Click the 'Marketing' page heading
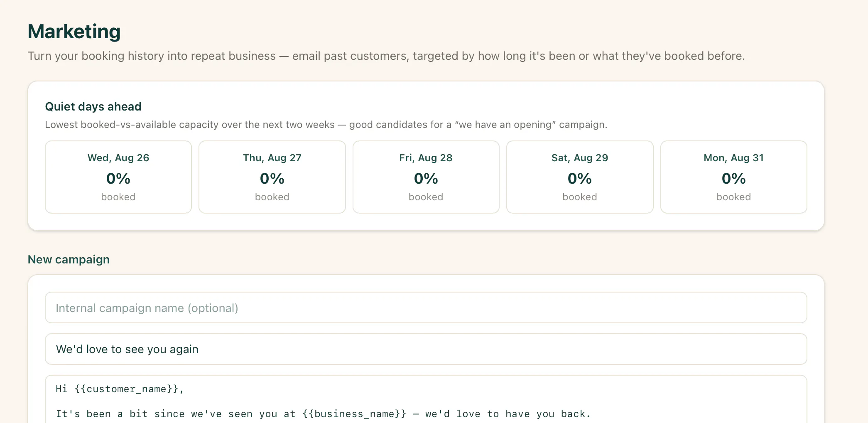Image resolution: width=868 pixels, height=423 pixels. [74, 32]
